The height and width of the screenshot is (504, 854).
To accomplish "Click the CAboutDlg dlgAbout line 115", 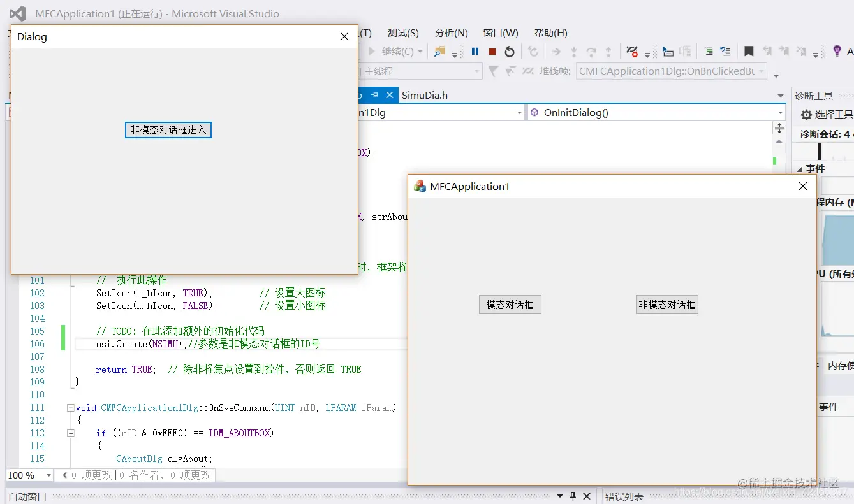I will (x=165, y=459).
